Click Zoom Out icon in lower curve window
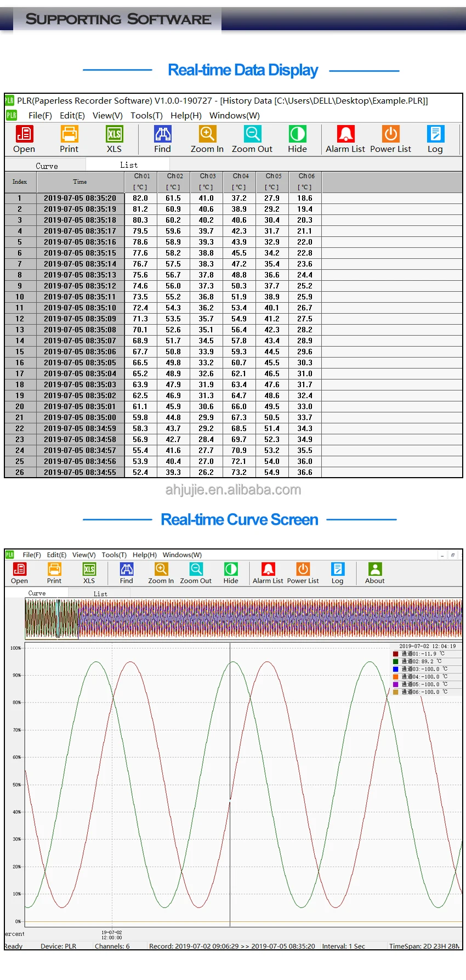 pos(196,569)
